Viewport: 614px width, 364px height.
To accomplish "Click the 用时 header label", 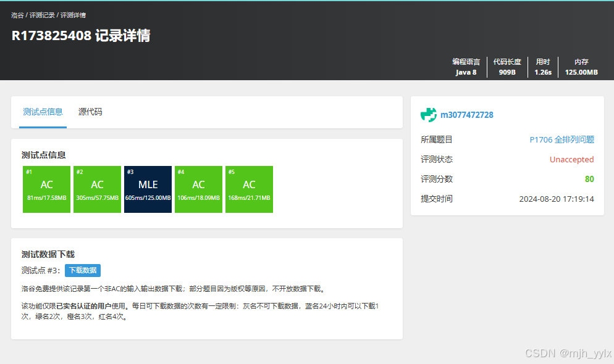I will 543,62.
